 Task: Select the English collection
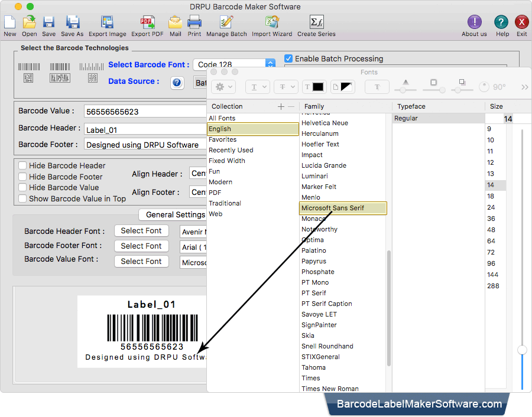(253, 129)
